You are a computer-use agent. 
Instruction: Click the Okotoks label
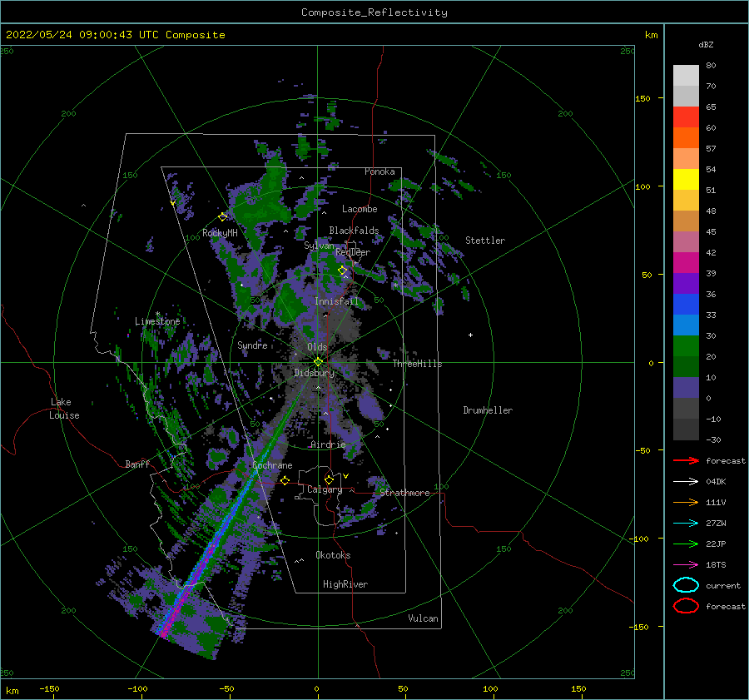point(333,555)
